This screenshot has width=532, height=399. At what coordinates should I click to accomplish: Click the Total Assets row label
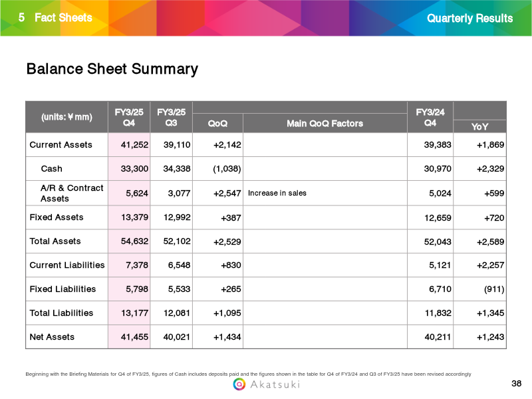(x=55, y=241)
